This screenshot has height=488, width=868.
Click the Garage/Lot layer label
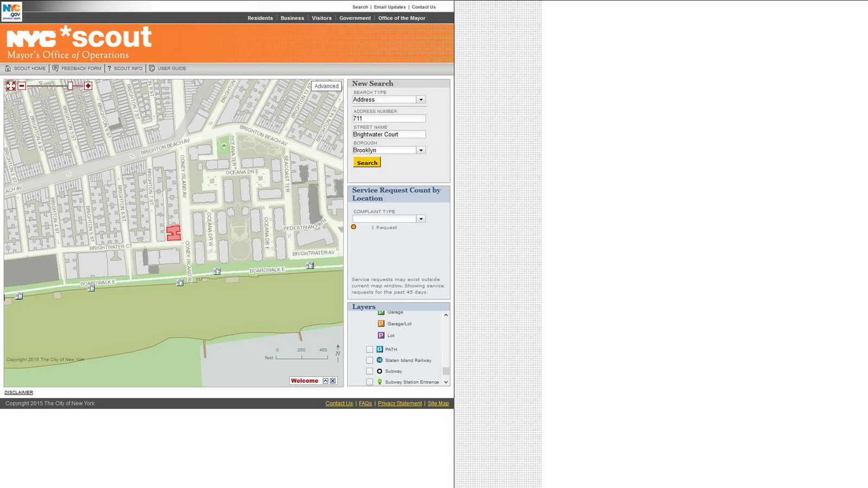point(399,324)
